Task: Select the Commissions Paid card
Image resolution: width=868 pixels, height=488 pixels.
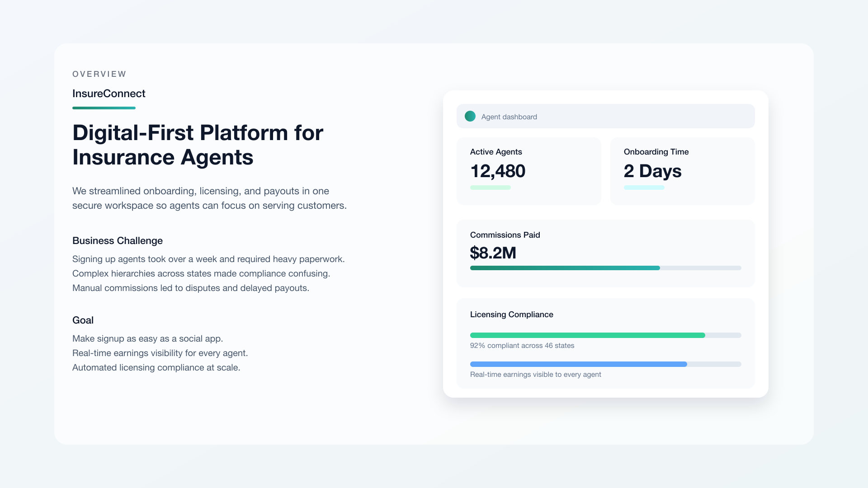Action: tap(606, 253)
